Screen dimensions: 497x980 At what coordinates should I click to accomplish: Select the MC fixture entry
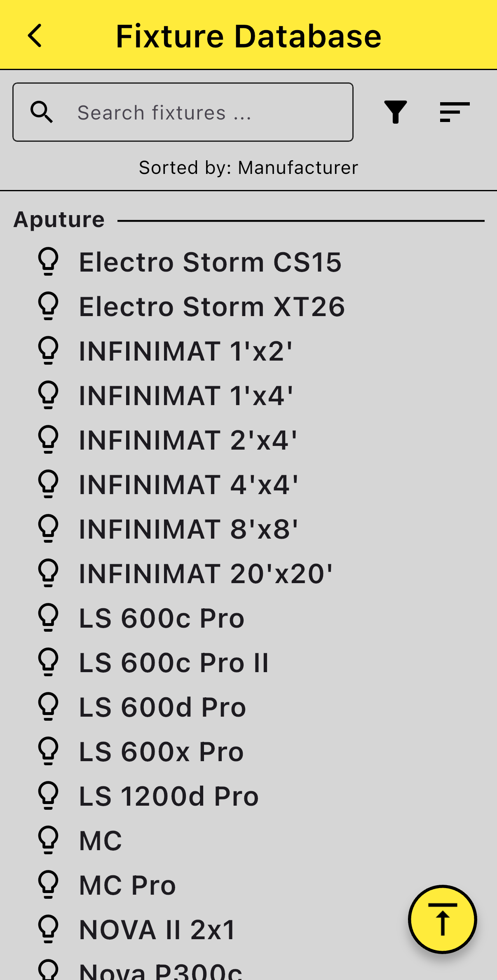[248, 840]
